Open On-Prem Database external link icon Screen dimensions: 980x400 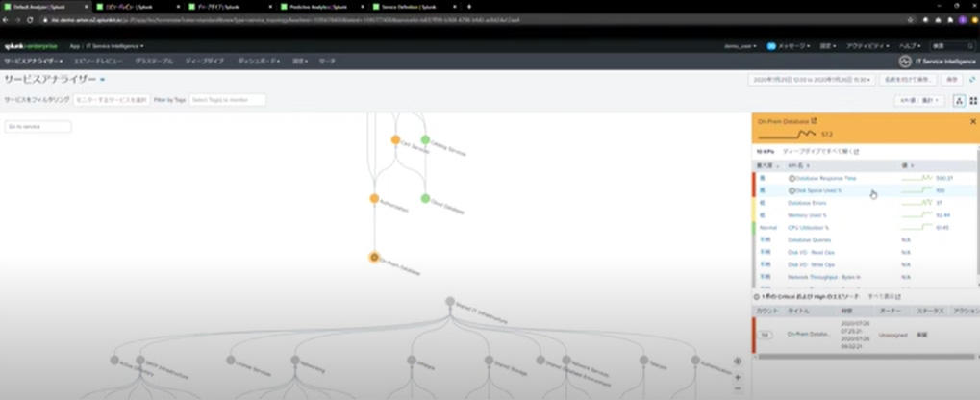[814, 121]
